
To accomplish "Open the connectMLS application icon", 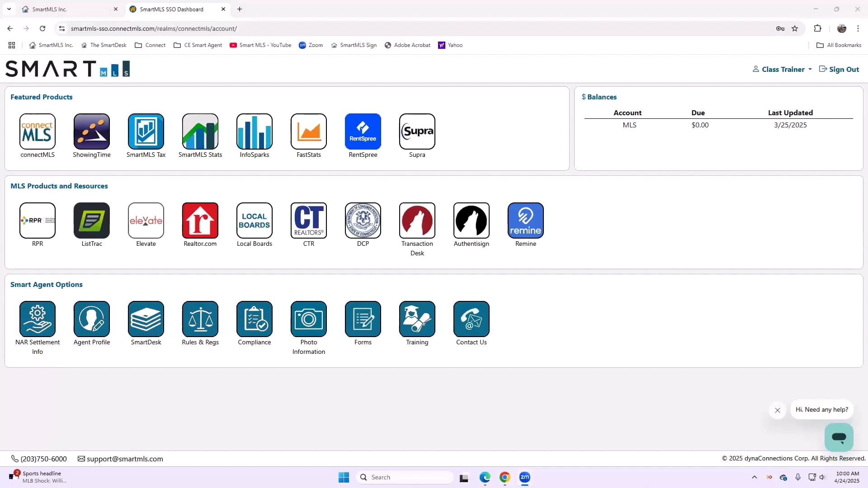I will coord(37,131).
